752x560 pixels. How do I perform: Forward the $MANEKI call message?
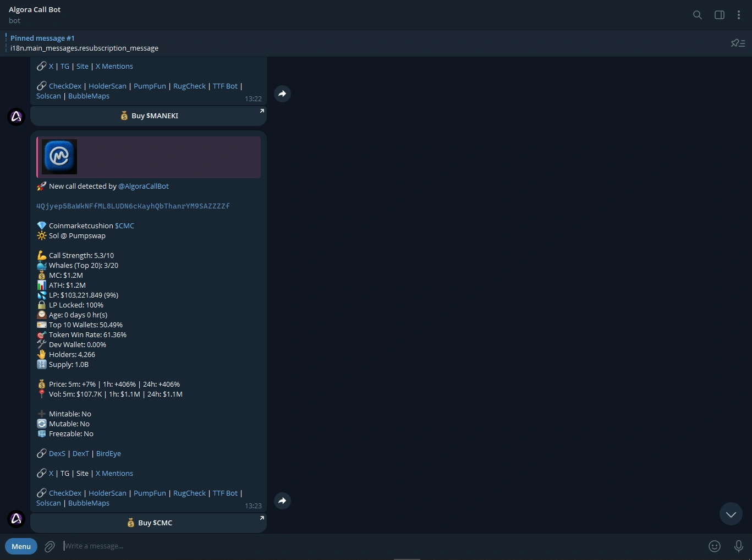[x=282, y=94]
